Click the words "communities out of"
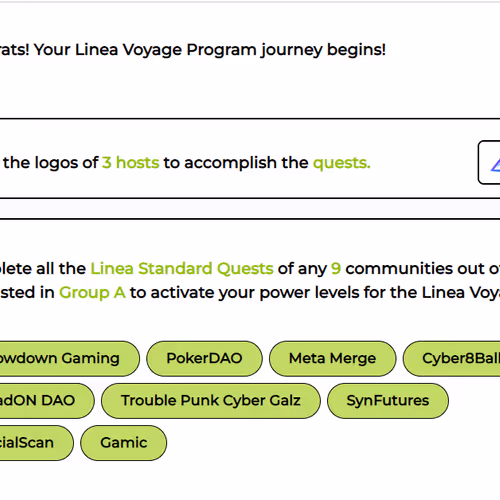The width and height of the screenshot is (500, 500). pos(423,269)
